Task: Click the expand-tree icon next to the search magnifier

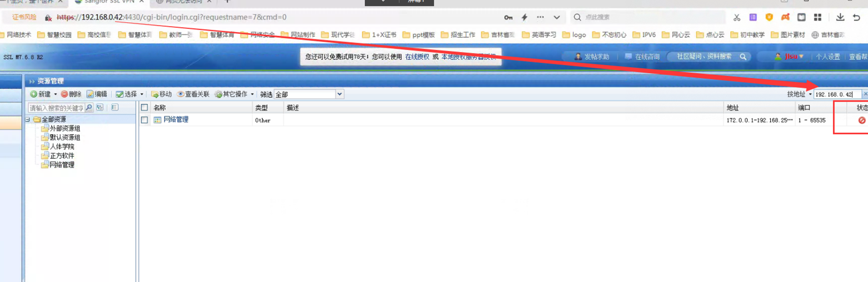Action: (x=100, y=108)
